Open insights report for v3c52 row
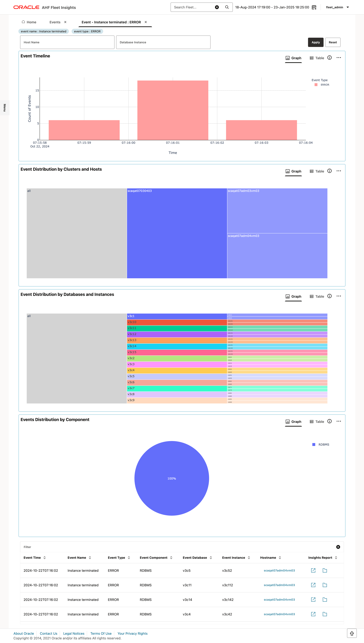The height and width of the screenshot is (643, 364). (x=313, y=570)
